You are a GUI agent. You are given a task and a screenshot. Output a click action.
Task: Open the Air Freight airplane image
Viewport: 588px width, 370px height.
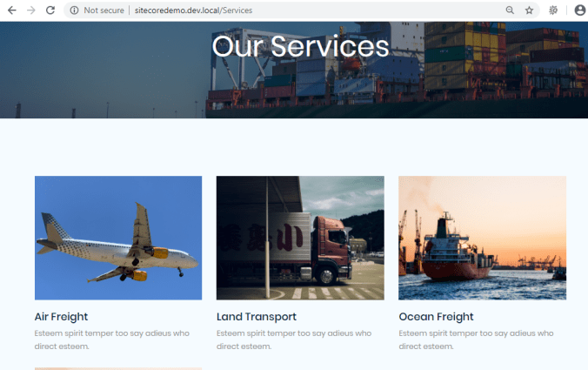118,238
